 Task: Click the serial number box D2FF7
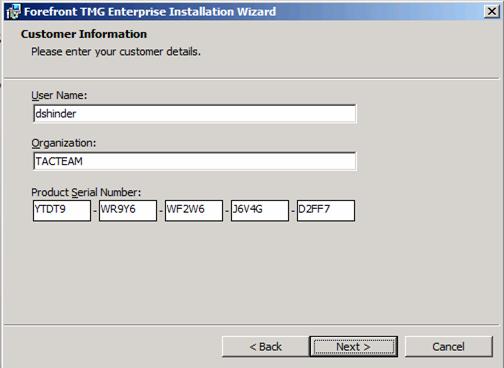point(326,210)
